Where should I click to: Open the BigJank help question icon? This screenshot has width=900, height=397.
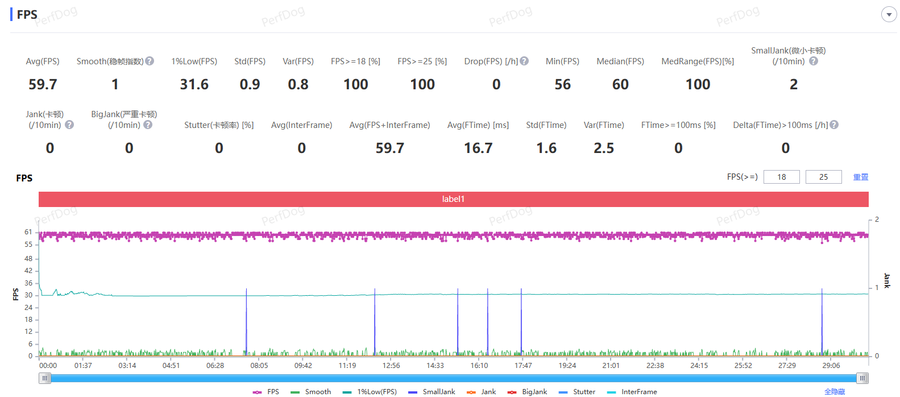[x=148, y=124]
